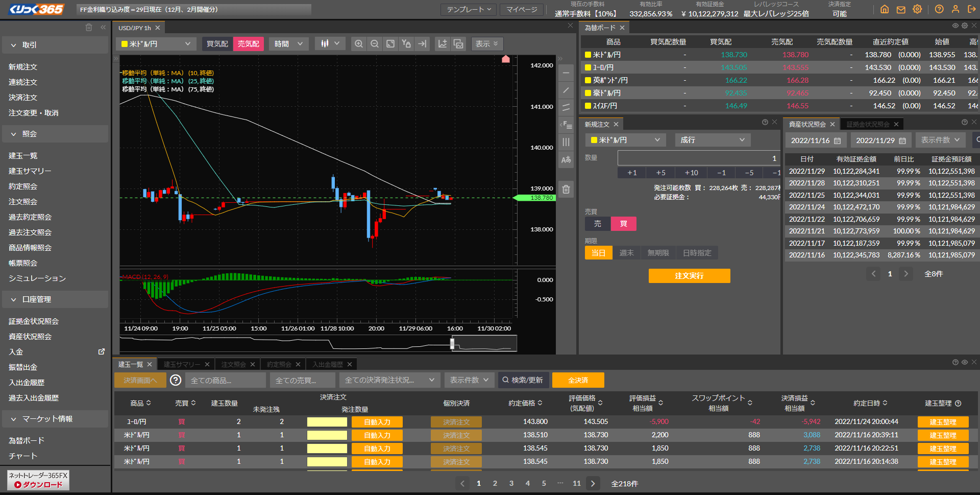This screenshot has width=980, height=495.
Task: Click the logout icon in top bar
Action: click(x=972, y=9)
